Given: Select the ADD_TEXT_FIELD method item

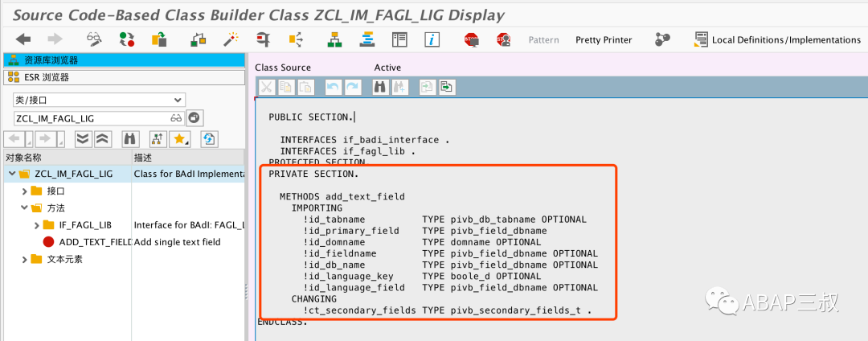Looking at the screenshot, I should [x=95, y=242].
